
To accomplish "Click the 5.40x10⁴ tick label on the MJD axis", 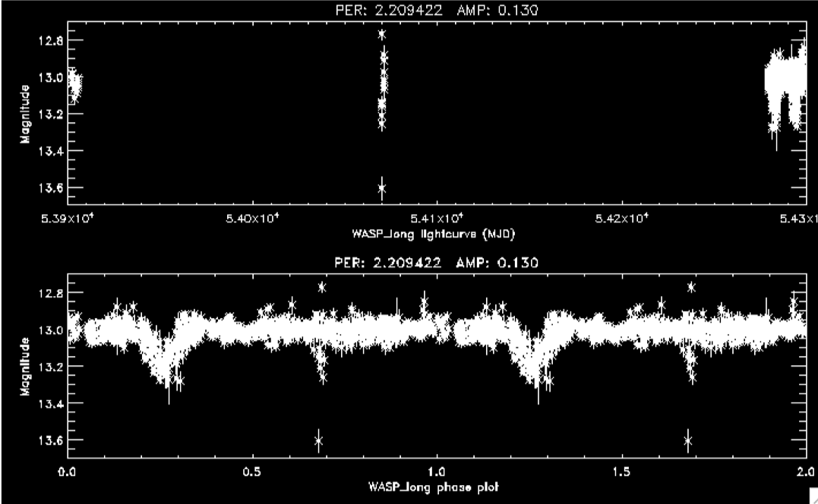I will [252, 219].
